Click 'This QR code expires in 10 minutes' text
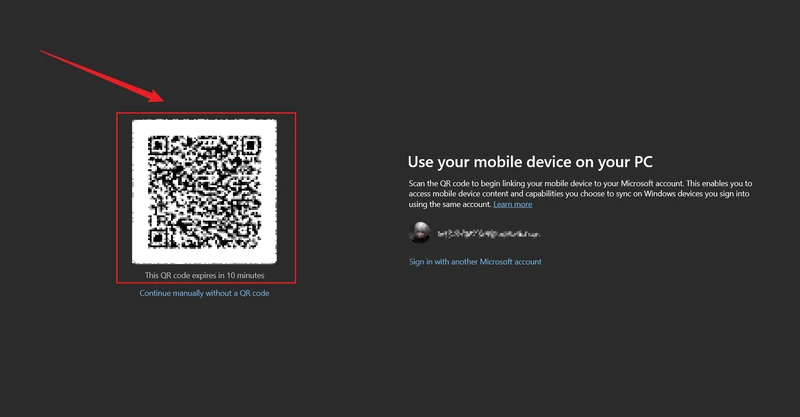The width and height of the screenshot is (800, 417). pos(205,275)
